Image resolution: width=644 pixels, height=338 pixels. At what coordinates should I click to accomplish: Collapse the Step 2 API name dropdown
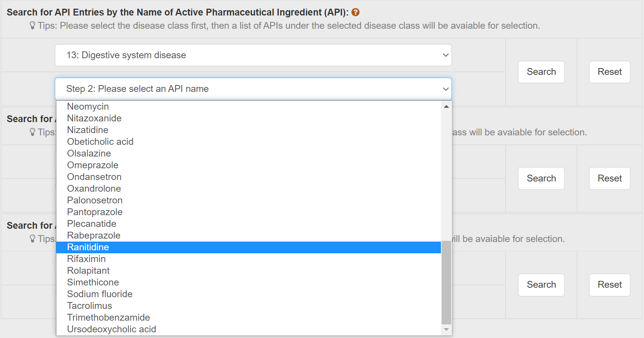(x=253, y=89)
